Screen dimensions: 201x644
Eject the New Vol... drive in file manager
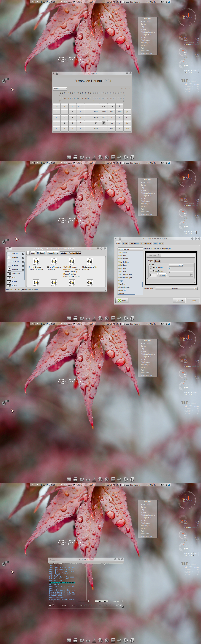23,254
